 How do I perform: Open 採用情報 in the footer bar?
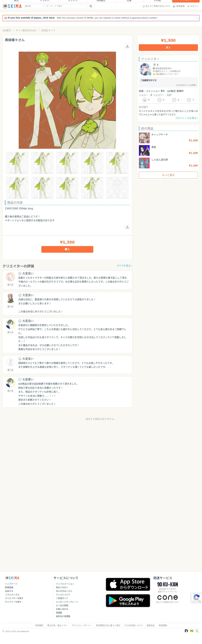pyautogui.click(x=163, y=625)
